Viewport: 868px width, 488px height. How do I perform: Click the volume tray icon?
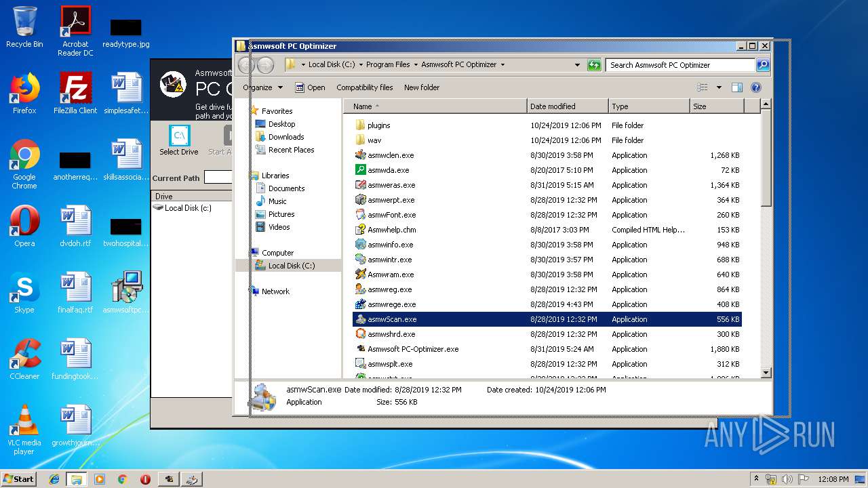pos(787,479)
